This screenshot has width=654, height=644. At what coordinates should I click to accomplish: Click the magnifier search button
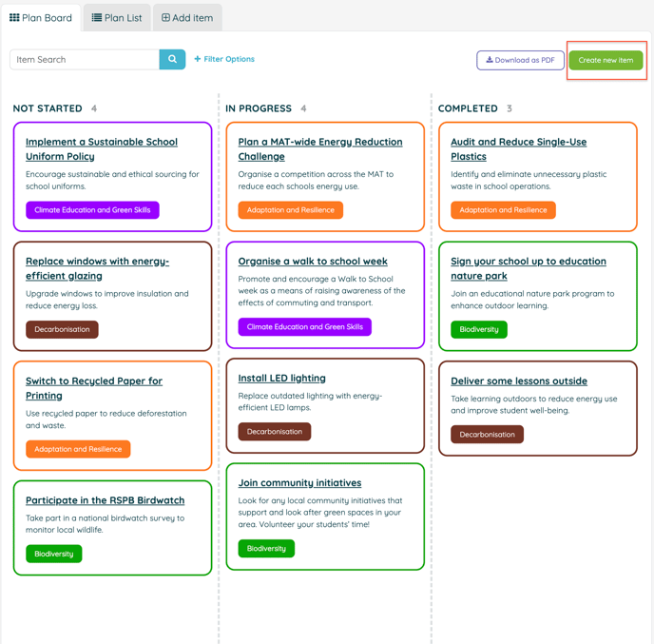tap(172, 59)
